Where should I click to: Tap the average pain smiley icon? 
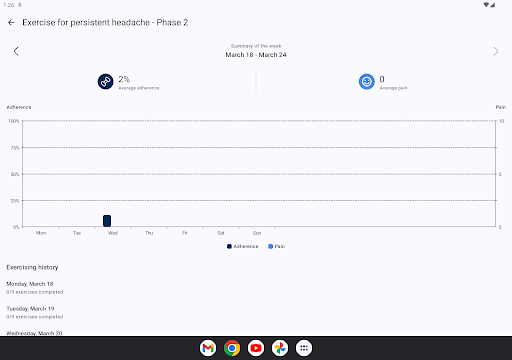click(x=366, y=82)
